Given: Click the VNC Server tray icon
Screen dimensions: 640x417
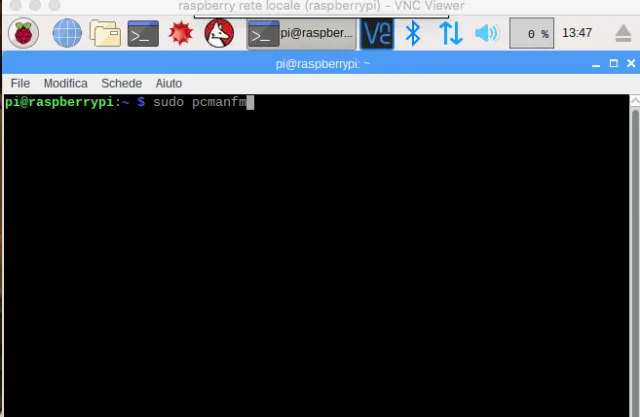Looking at the screenshot, I should [377, 33].
